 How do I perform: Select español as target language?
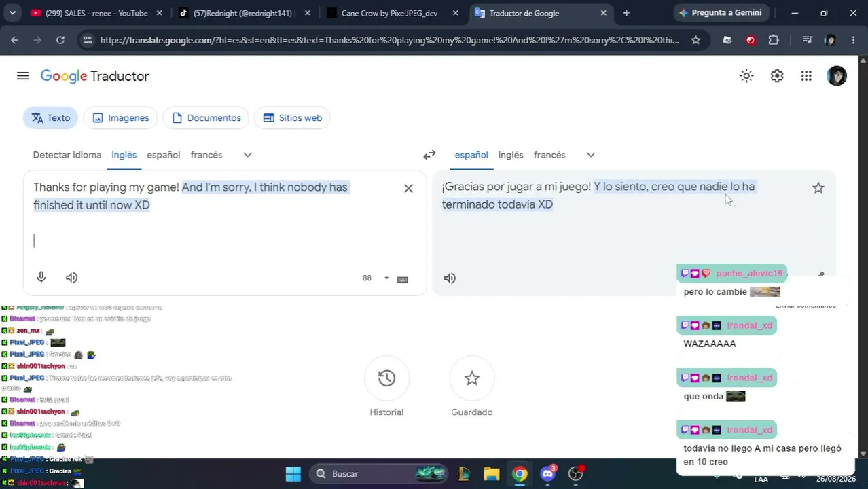tap(471, 155)
